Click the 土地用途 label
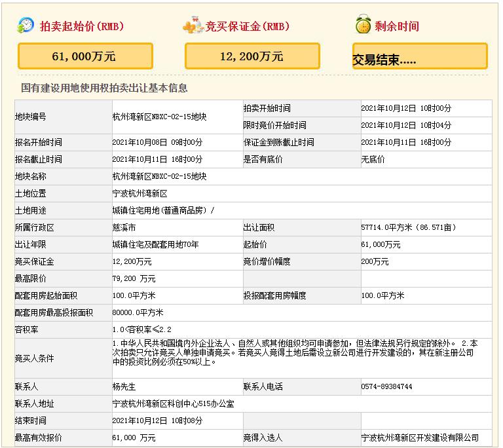 click(x=31, y=210)
